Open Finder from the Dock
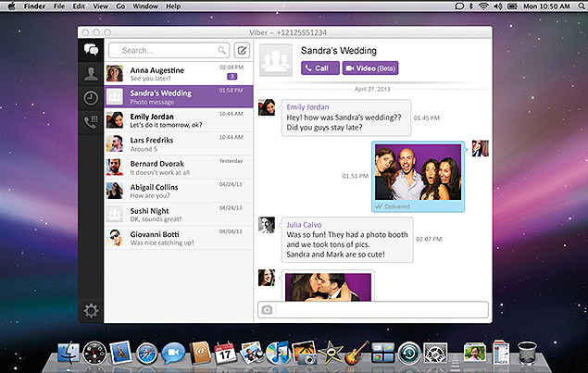 click(x=69, y=353)
